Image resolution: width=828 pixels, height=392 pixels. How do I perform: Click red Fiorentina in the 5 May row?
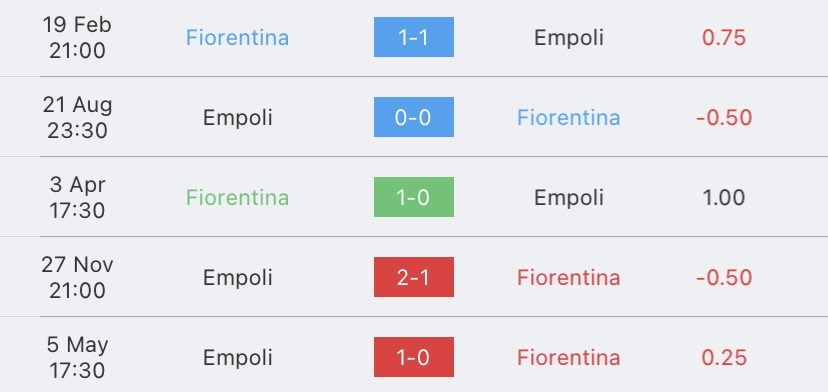(x=568, y=358)
